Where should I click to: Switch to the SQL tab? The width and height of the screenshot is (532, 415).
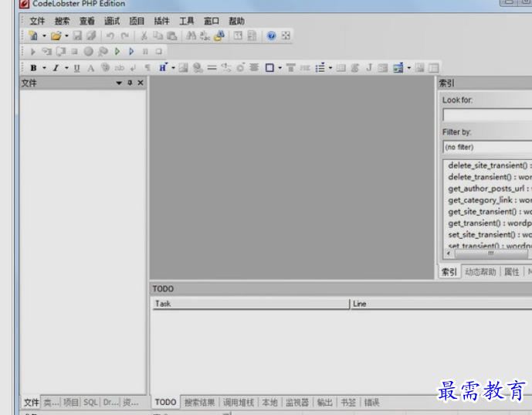[x=90, y=403]
